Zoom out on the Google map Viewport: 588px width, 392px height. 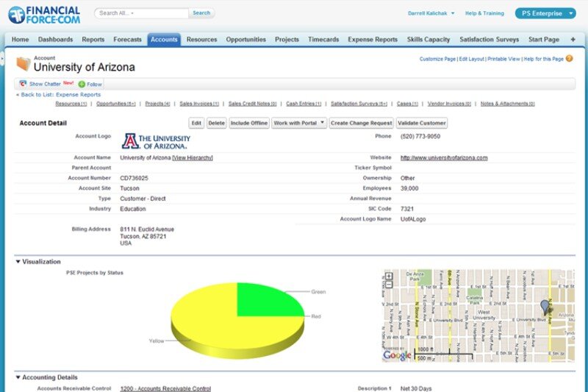click(387, 285)
